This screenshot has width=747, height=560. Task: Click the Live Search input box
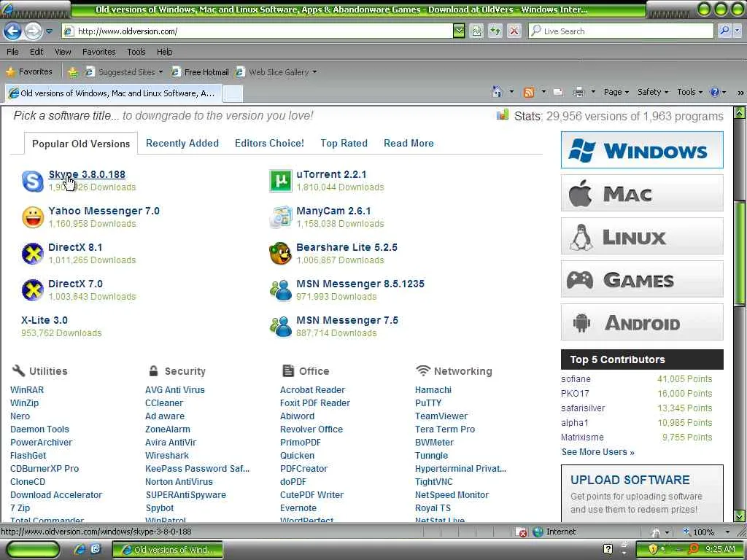[x=621, y=31]
